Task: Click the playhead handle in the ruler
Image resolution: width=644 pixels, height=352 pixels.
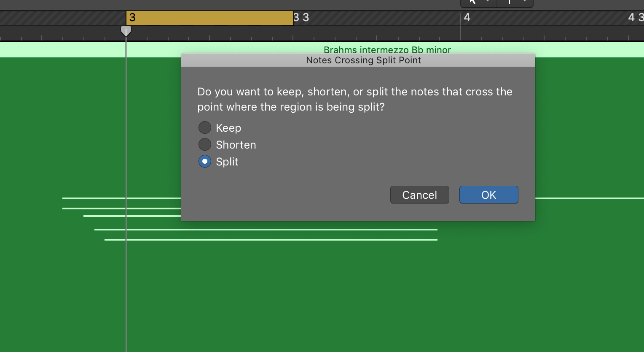Action: (x=126, y=31)
